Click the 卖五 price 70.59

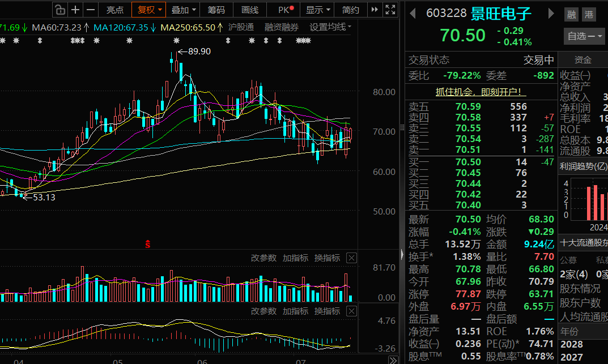point(468,106)
